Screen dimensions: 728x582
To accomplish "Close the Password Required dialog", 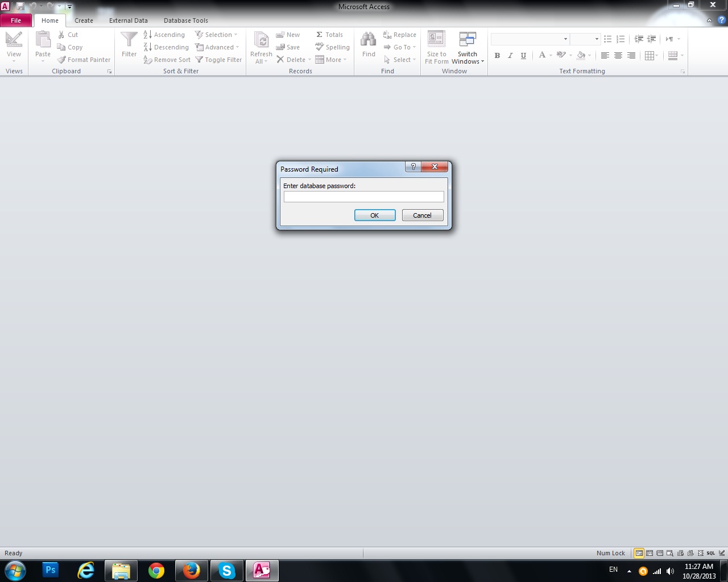I will (x=435, y=167).
